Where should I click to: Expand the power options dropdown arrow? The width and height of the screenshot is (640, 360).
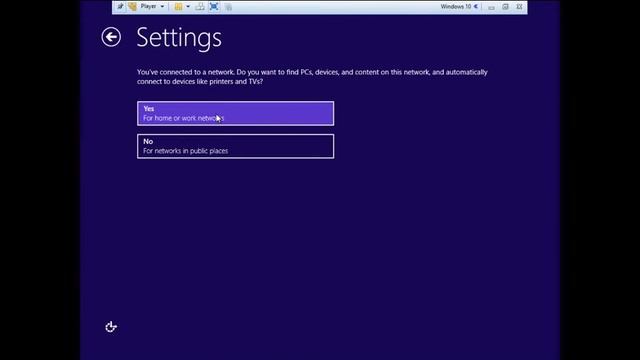pyautogui.click(x=188, y=7)
